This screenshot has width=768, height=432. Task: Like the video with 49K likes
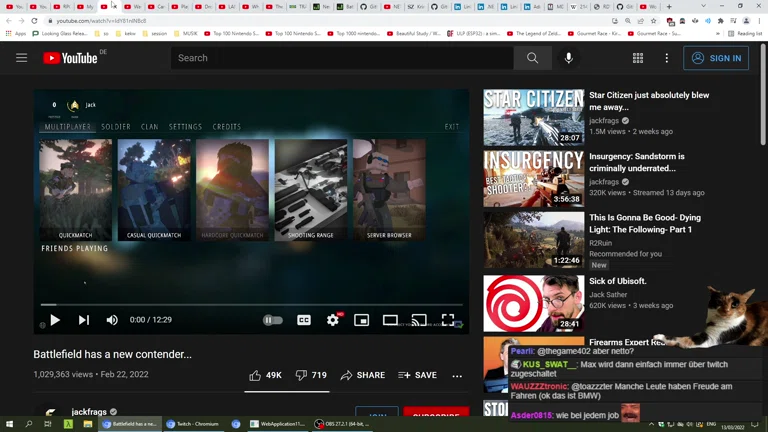265,375
